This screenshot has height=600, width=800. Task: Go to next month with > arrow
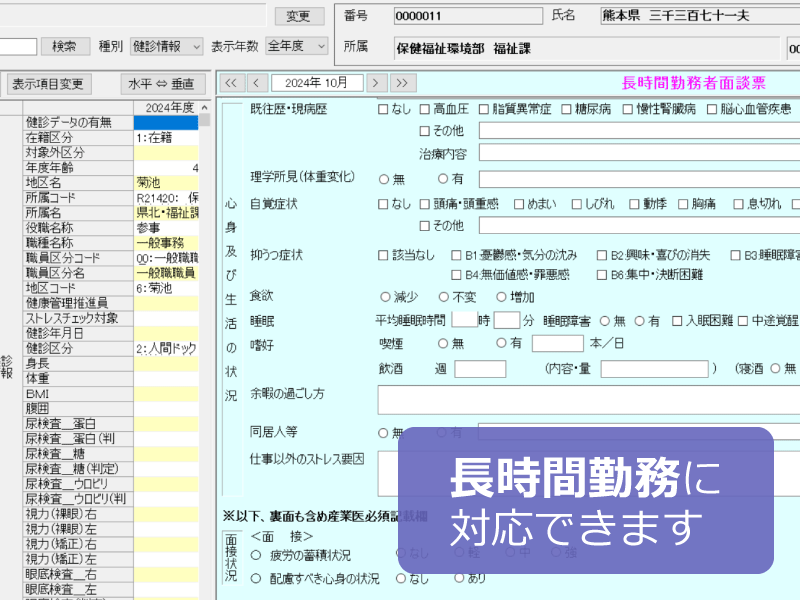(377, 83)
